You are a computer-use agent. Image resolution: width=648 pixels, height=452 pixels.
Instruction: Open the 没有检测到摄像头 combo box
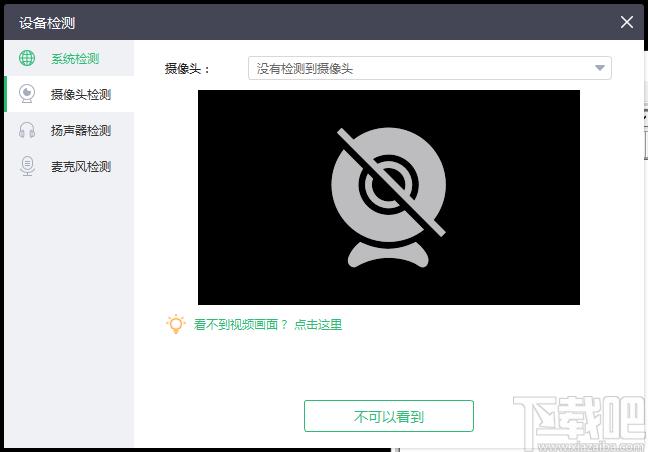(x=429, y=68)
